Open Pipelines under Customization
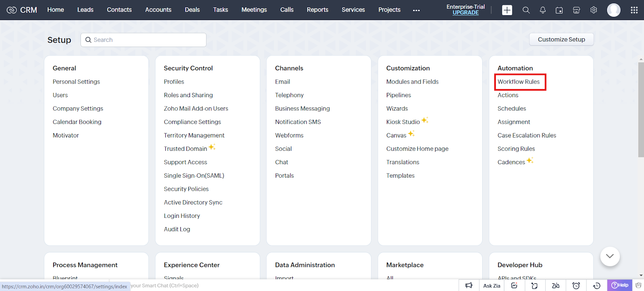The height and width of the screenshot is (291, 644). 398,95
